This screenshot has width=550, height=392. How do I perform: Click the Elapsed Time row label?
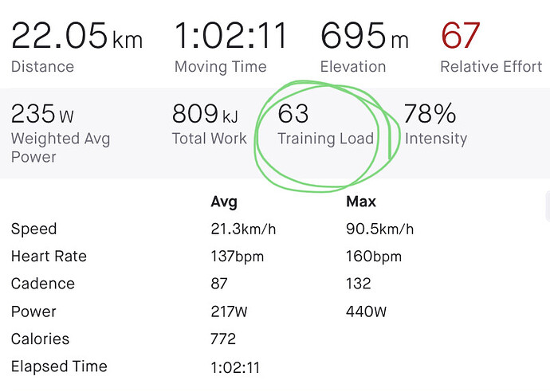tap(59, 367)
